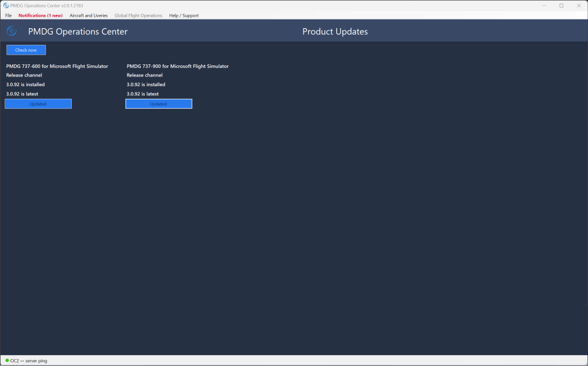588x366 pixels.
Task: Select the PMDG 737-900 product title
Action: click(178, 66)
